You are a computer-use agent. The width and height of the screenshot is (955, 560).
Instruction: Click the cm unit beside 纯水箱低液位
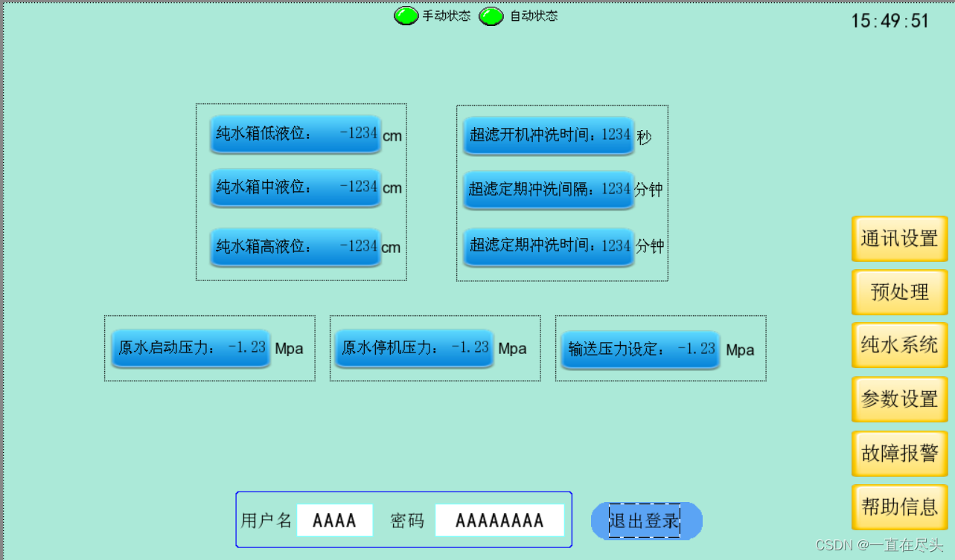(392, 136)
